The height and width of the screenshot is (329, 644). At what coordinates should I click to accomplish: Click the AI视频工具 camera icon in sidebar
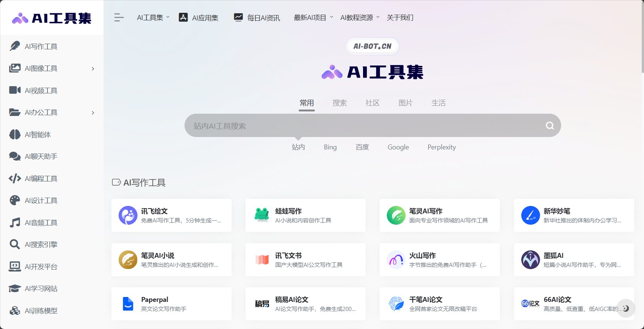click(15, 90)
